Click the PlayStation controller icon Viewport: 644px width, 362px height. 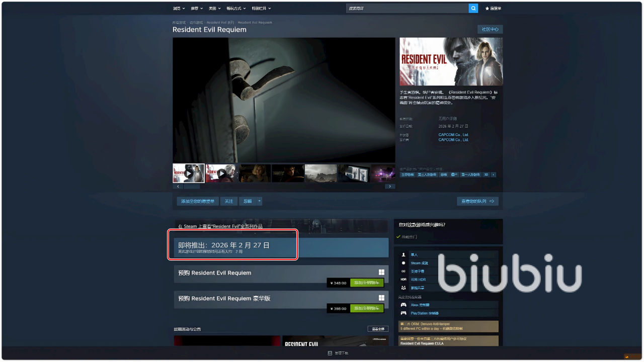click(404, 313)
